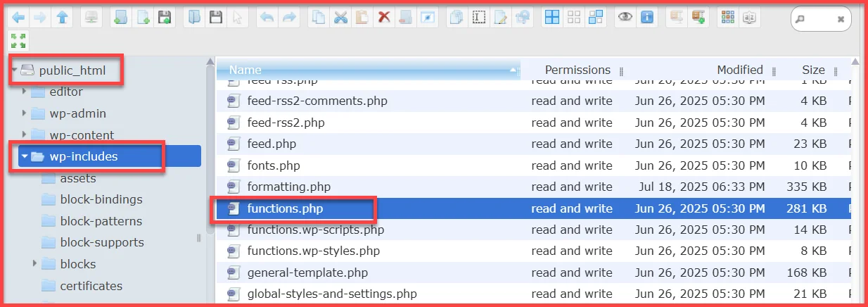
Task: Cut the selected file with the scissors icon
Action: [x=340, y=17]
